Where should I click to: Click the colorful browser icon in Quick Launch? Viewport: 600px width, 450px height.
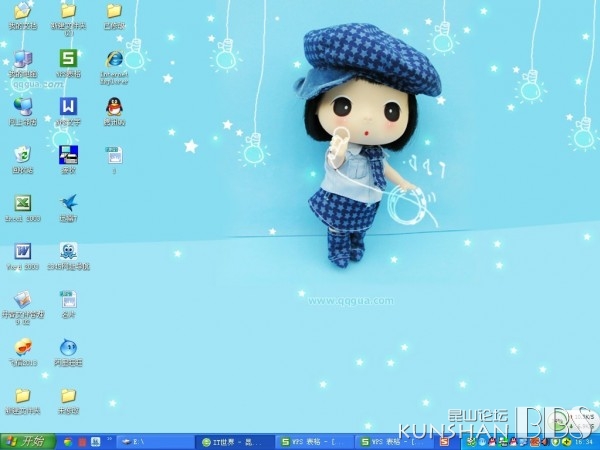(68, 442)
